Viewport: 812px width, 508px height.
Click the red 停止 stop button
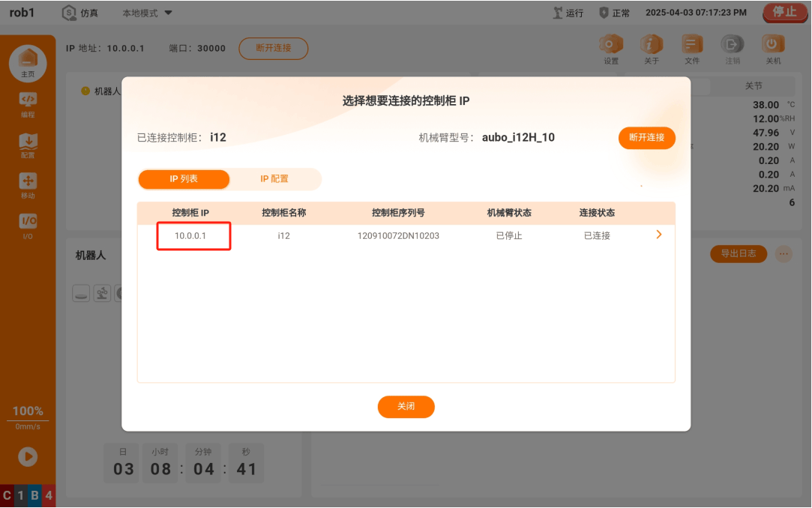coord(784,12)
